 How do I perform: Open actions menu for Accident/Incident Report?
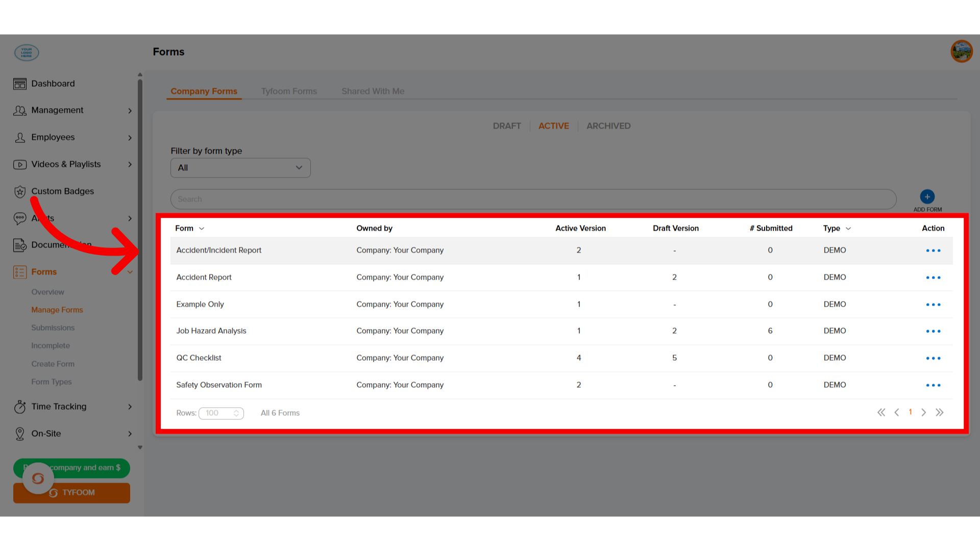tap(933, 251)
